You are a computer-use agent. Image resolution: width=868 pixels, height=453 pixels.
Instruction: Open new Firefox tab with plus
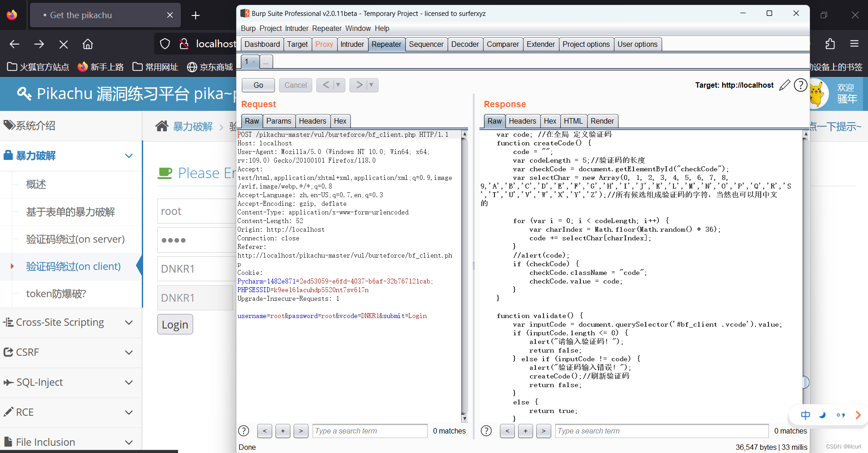tap(195, 15)
